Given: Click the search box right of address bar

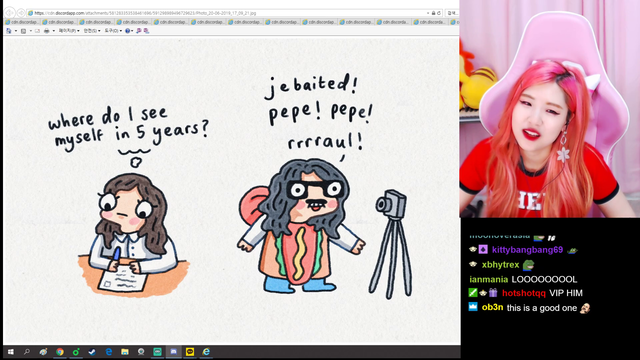Looking at the screenshot, I should click(452, 13).
